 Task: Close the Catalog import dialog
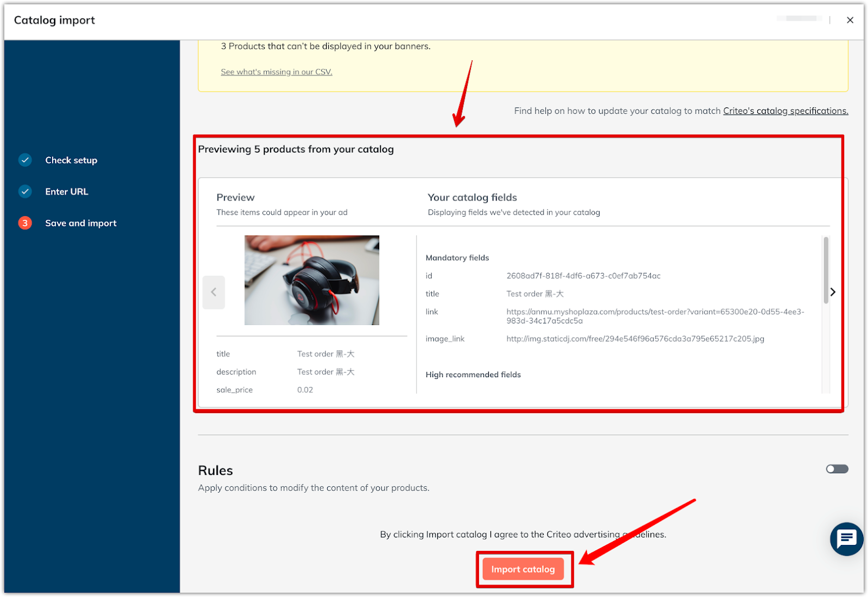850,20
